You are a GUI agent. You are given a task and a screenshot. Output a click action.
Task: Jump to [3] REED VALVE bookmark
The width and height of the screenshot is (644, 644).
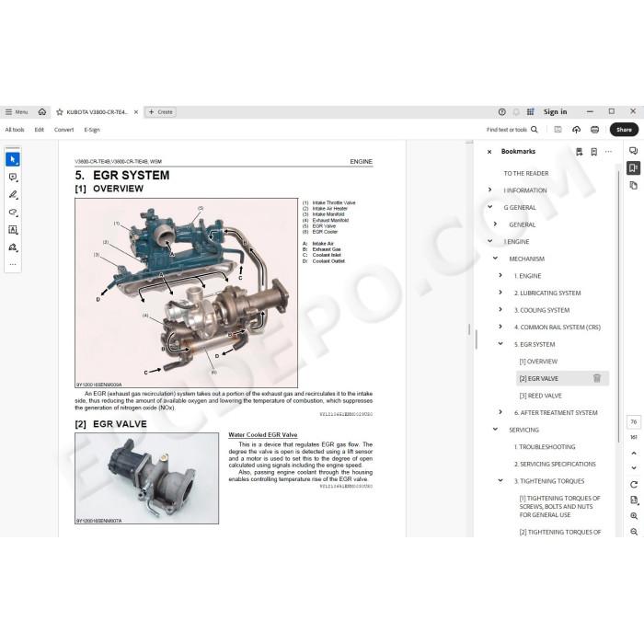[541, 396]
